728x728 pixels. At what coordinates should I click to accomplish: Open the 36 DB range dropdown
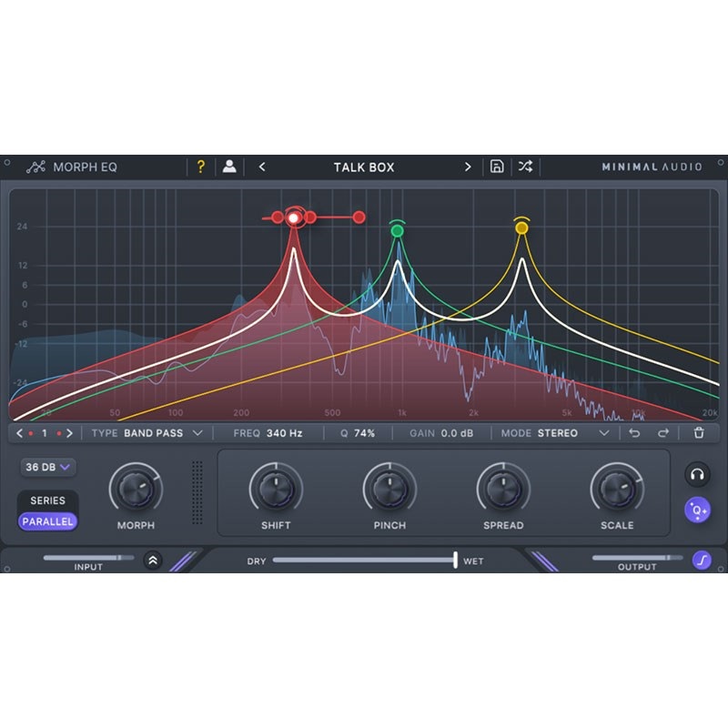tap(48, 467)
